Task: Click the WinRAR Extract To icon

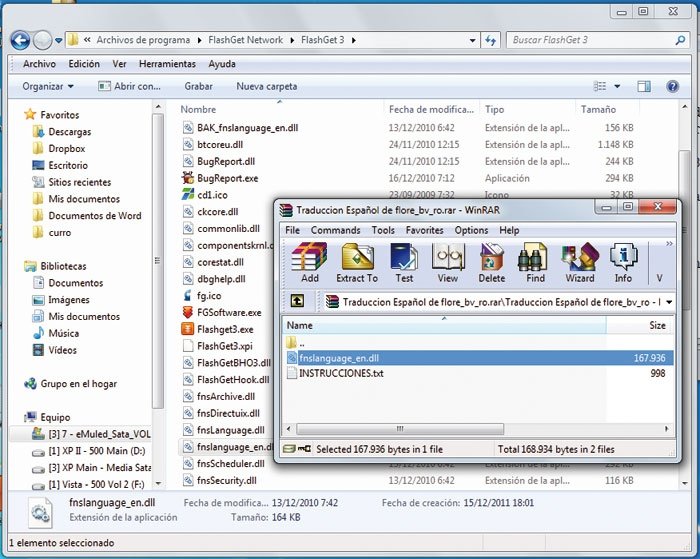Action: 357,262
